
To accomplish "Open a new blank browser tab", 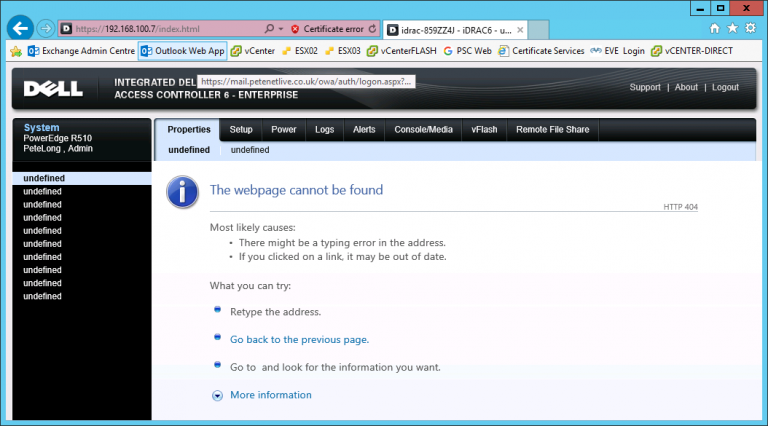I will tap(538, 30).
